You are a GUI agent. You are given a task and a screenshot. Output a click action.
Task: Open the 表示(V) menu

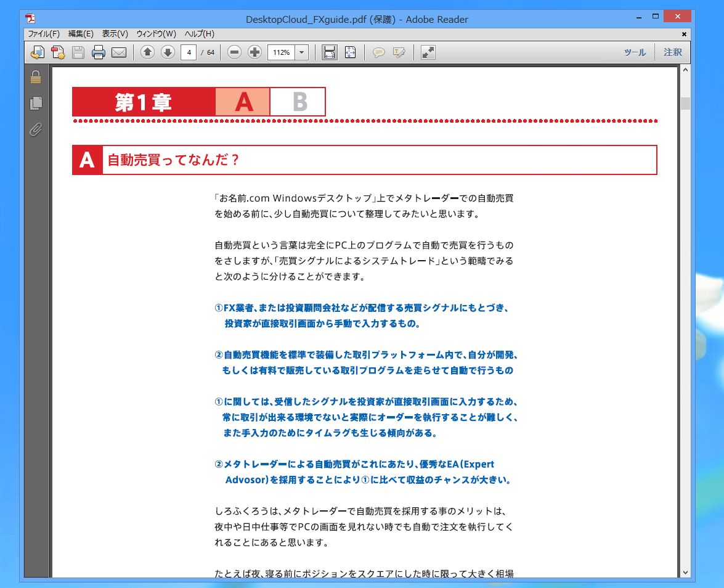pyautogui.click(x=115, y=34)
